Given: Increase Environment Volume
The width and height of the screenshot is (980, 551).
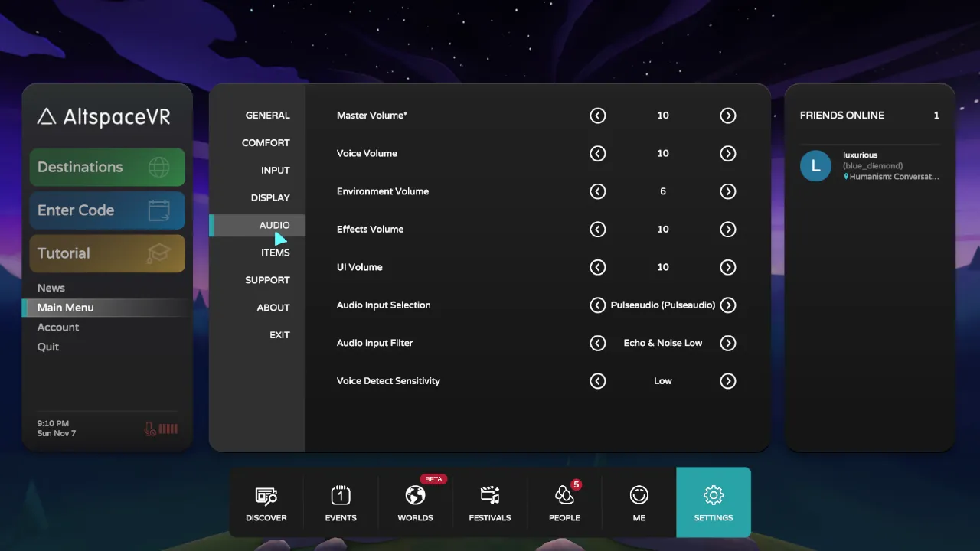Looking at the screenshot, I should [x=728, y=191].
